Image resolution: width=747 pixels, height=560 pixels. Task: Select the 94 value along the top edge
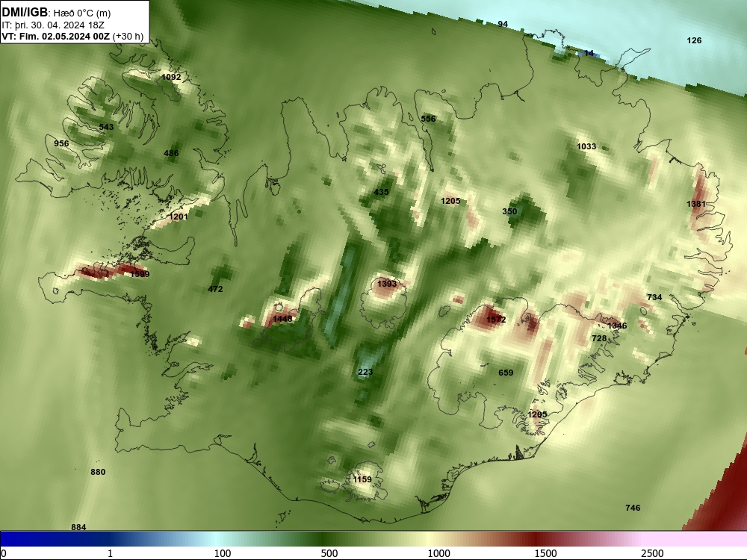tap(503, 24)
